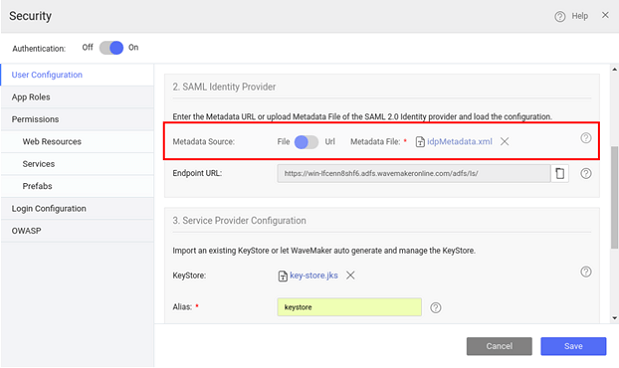The height and width of the screenshot is (368, 619).
Task: Click into the Alias keystore input field
Action: point(349,307)
